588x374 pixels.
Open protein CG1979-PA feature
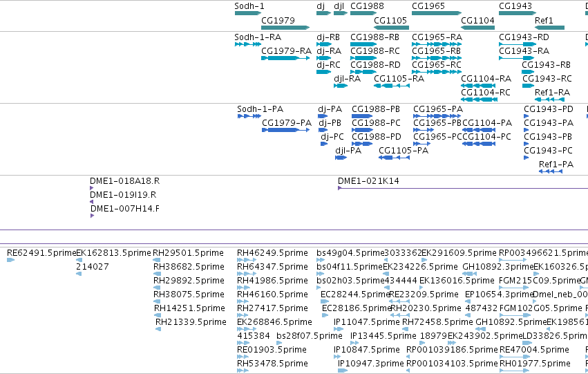286,130
